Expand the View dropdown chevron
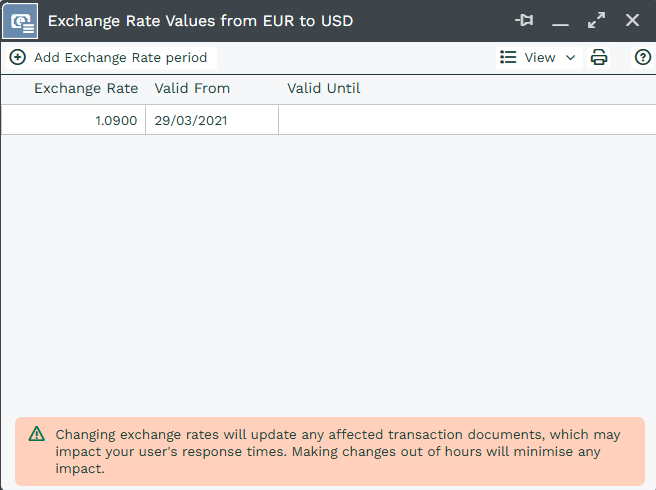The width and height of the screenshot is (656, 490). [571, 58]
